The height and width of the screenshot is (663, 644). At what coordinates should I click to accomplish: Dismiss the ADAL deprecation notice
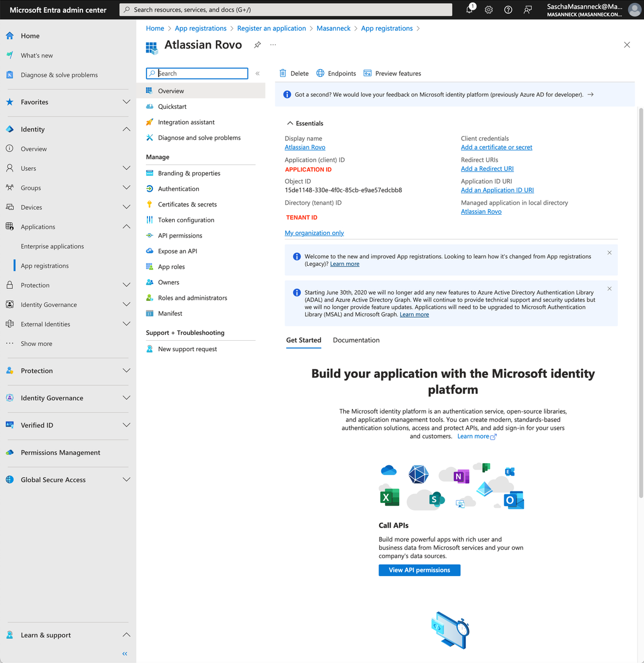610,289
